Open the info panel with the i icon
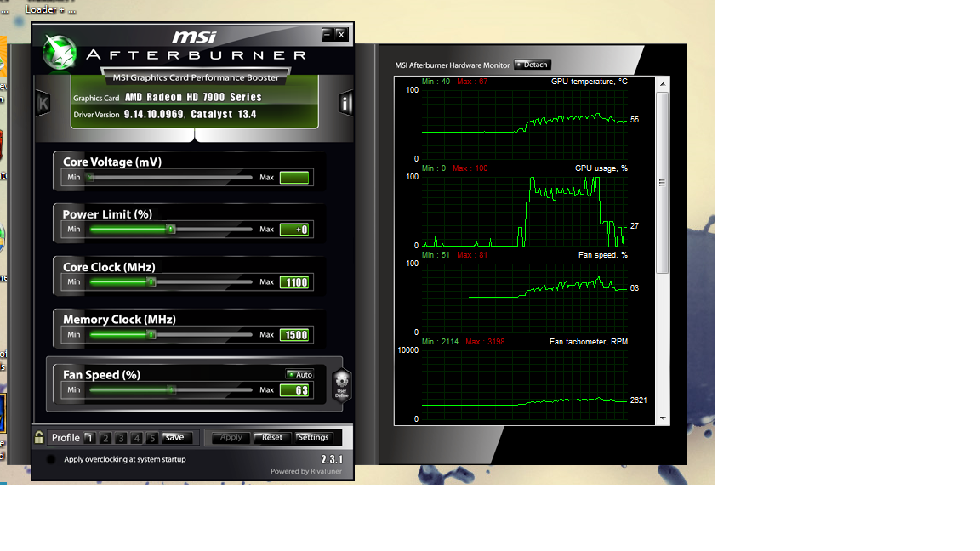The height and width of the screenshot is (551, 980). [345, 103]
